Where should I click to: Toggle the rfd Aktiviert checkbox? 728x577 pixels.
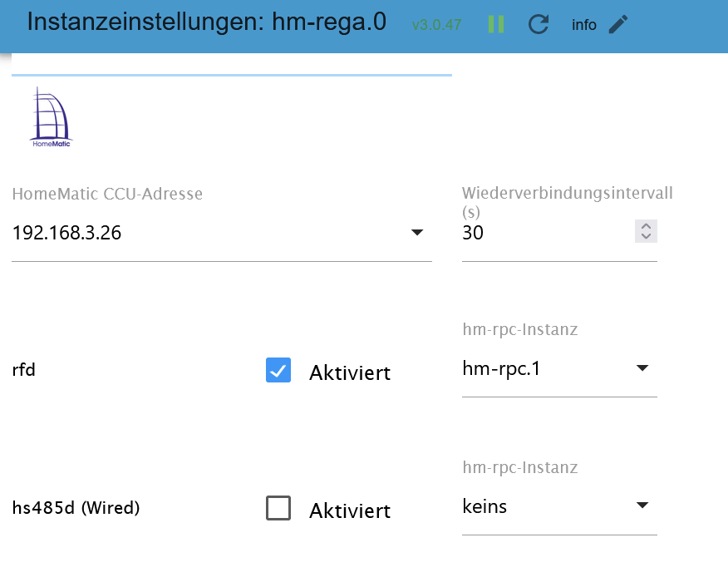(278, 370)
